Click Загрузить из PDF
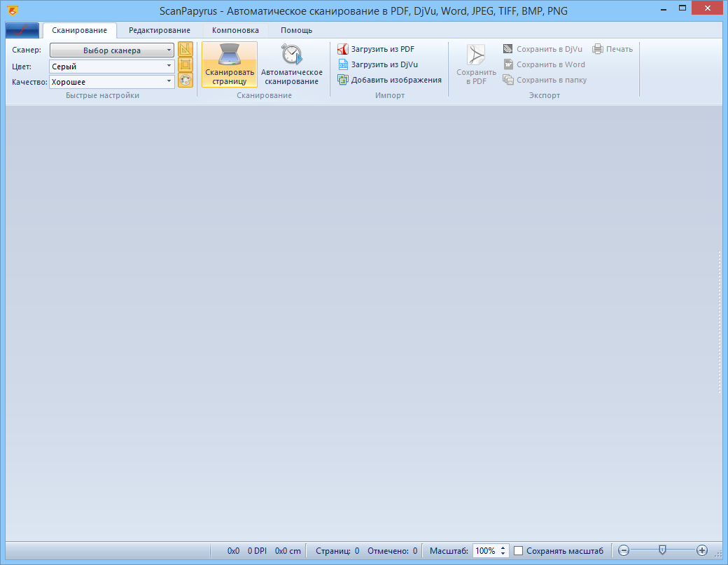 (376, 49)
